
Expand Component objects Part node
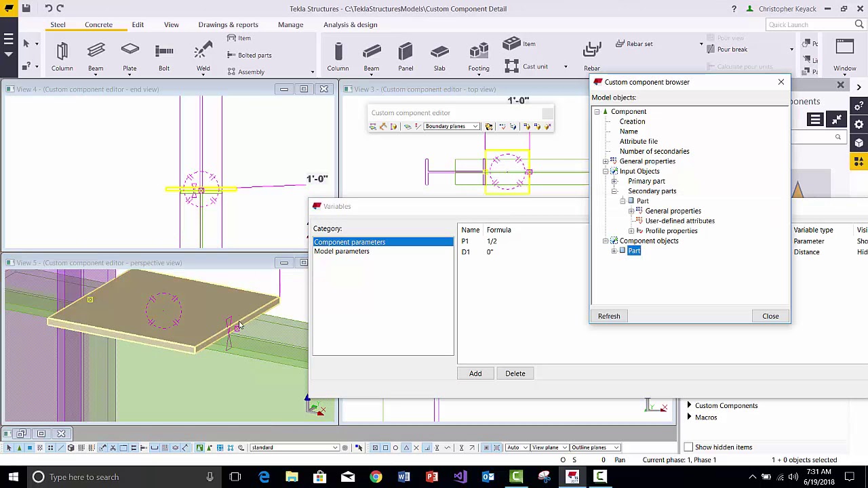[x=614, y=251]
